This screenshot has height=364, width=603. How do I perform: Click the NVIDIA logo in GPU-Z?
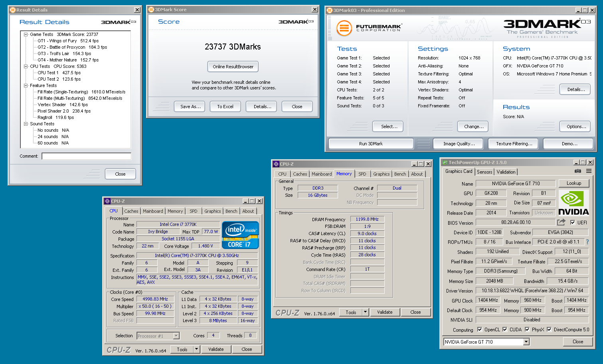[x=573, y=203]
